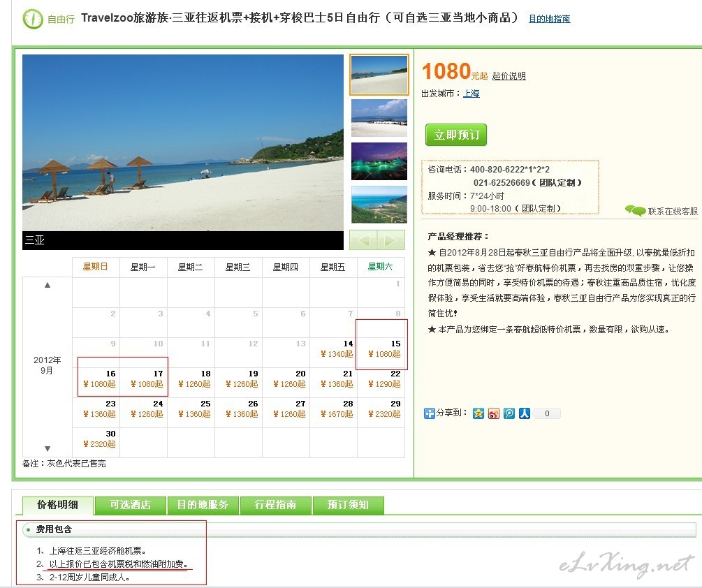This screenshot has width=702, height=588.
Task: Click the 费用包含 section header
Action: pos(359,529)
